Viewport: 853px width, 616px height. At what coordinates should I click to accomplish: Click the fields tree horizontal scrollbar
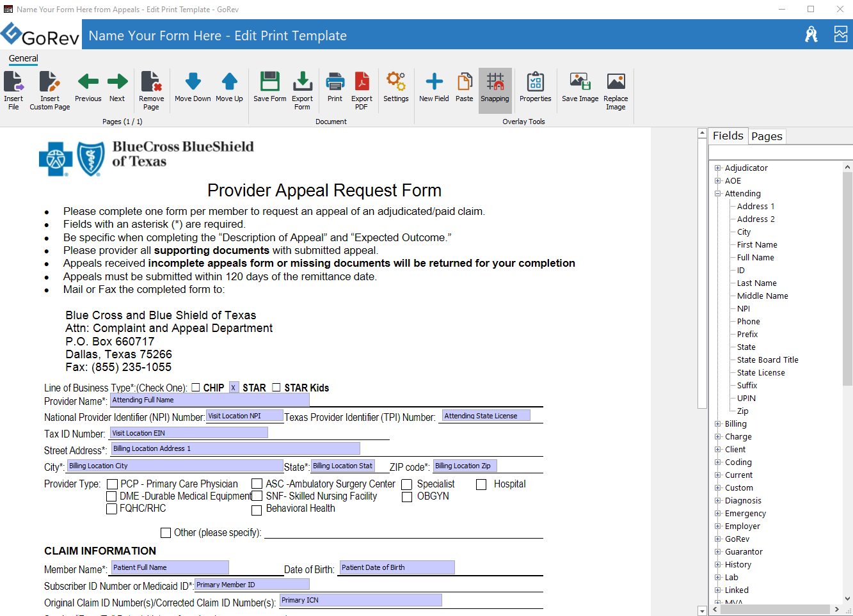(x=776, y=609)
